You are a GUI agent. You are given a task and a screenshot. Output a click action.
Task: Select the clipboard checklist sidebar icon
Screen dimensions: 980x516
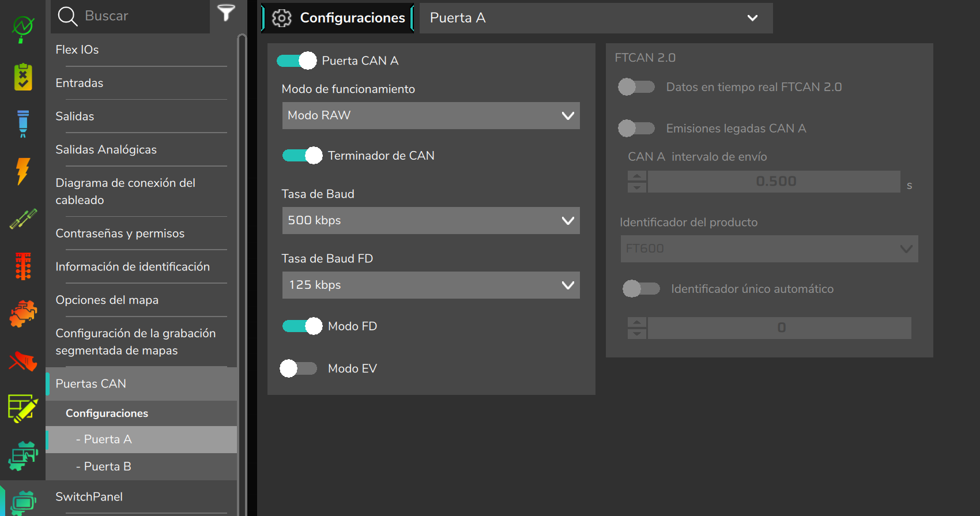click(x=23, y=77)
